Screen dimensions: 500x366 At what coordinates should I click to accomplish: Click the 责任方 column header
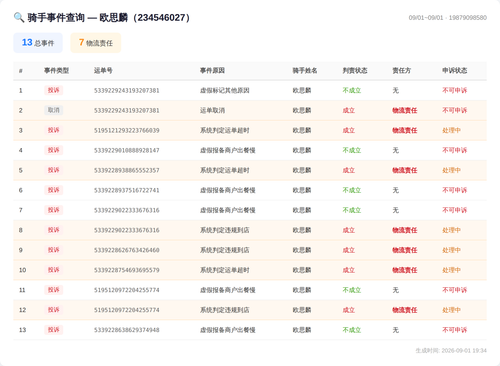[402, 70]
